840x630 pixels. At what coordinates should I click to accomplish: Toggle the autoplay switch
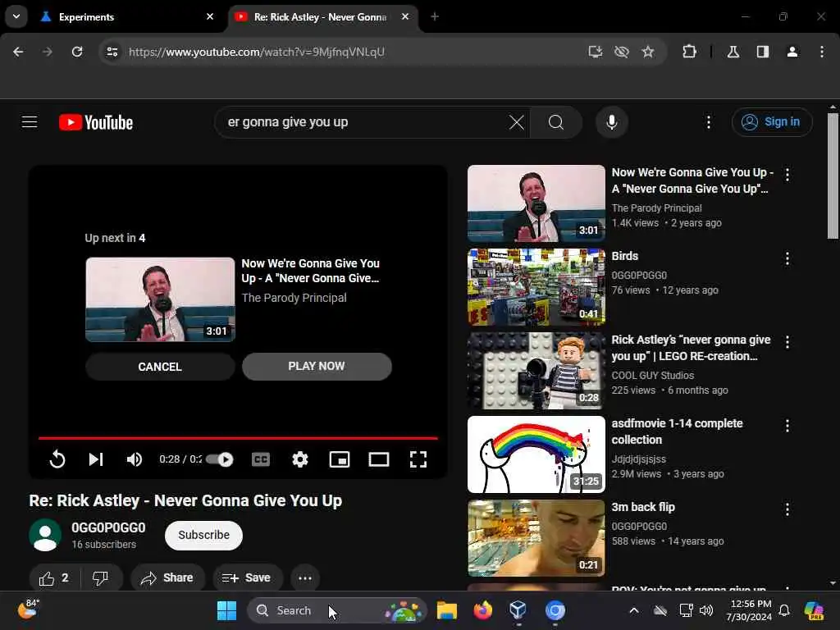[220, 459]
